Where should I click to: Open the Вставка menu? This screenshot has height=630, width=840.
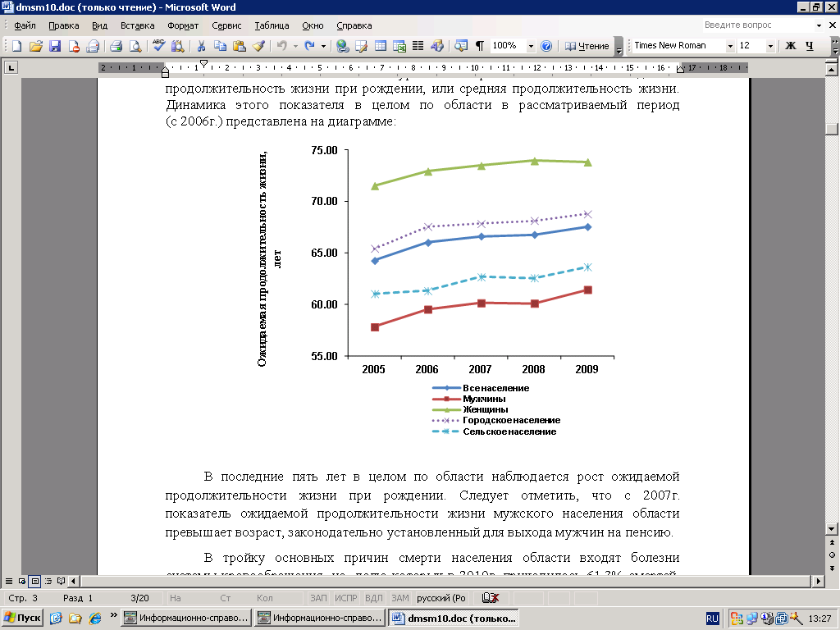[137, 25]
